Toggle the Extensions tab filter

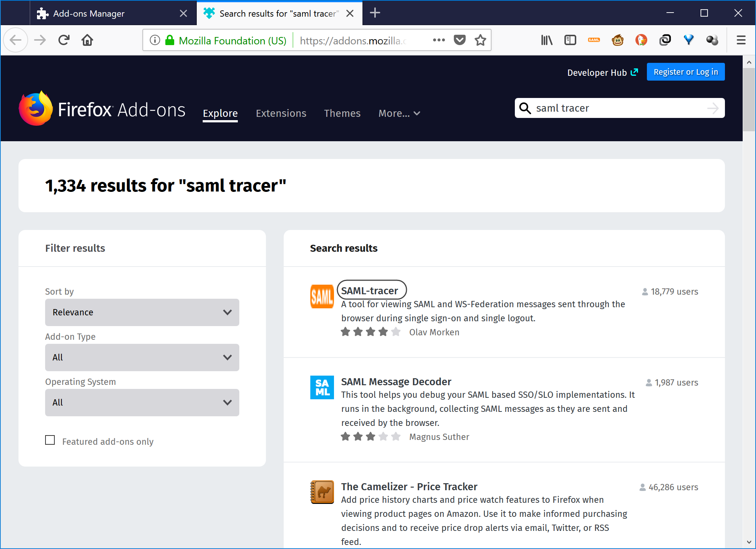click(x=281, y=113)
